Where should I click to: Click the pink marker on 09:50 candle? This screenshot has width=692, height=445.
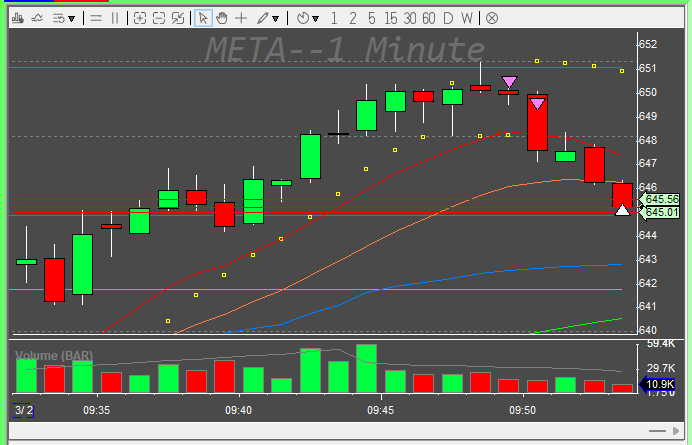[x=537, y=104]
